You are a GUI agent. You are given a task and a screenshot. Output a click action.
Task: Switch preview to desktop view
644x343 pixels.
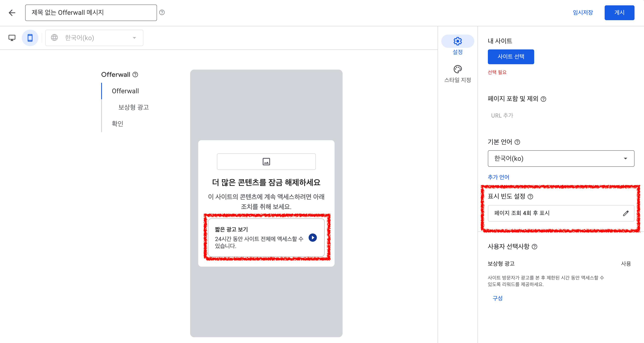point(12,38)
